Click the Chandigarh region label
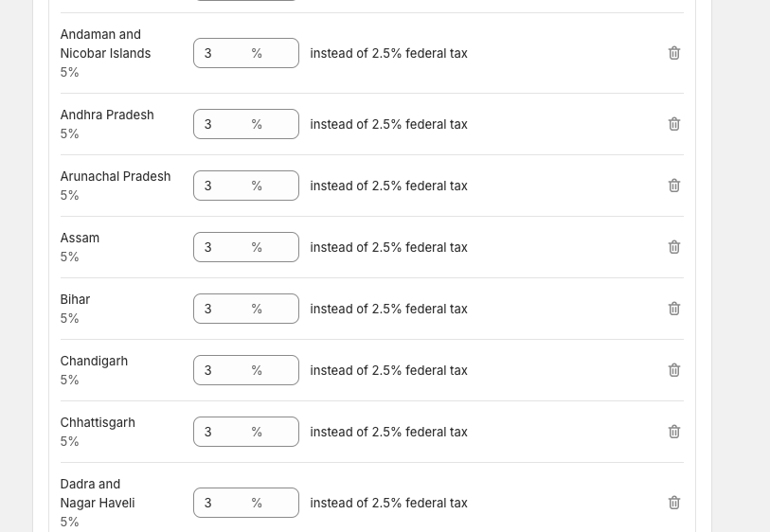Screen dimensions: 770x532 click(x=94, y=361)
